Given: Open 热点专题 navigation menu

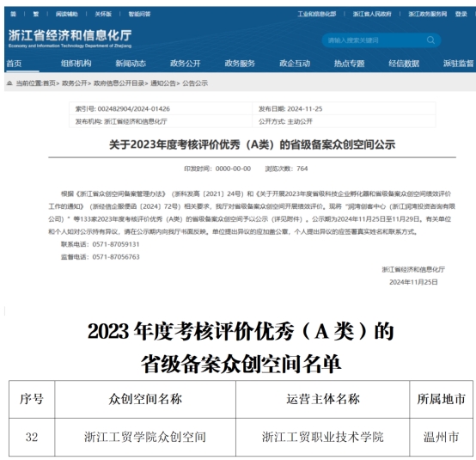Looking at the screenshot, I should click(350, 64).
